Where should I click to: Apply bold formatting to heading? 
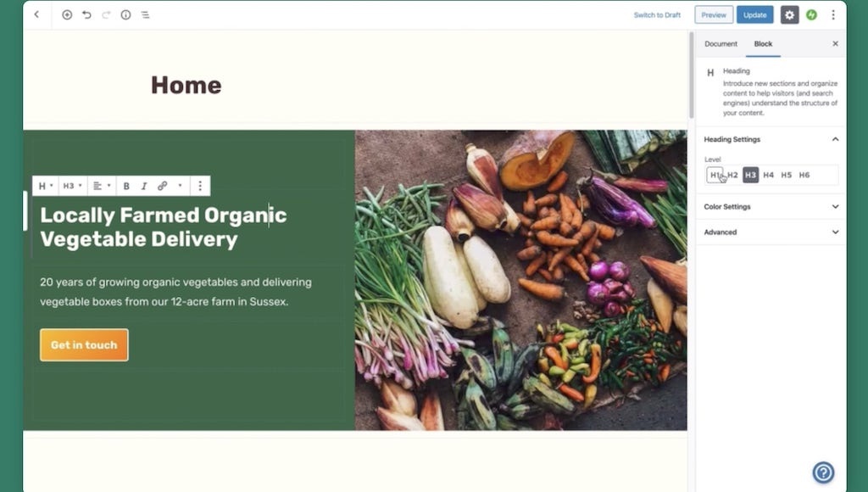point(126,186)
